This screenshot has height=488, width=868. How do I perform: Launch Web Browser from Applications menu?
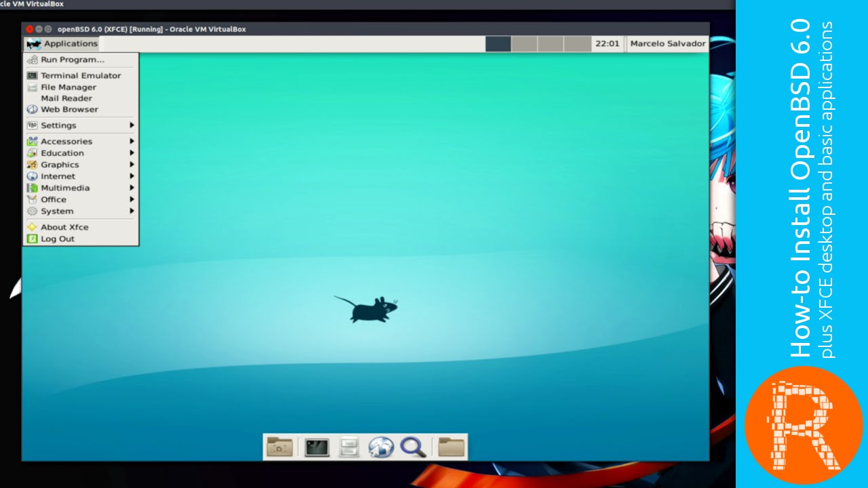click(x=81, y=109)
